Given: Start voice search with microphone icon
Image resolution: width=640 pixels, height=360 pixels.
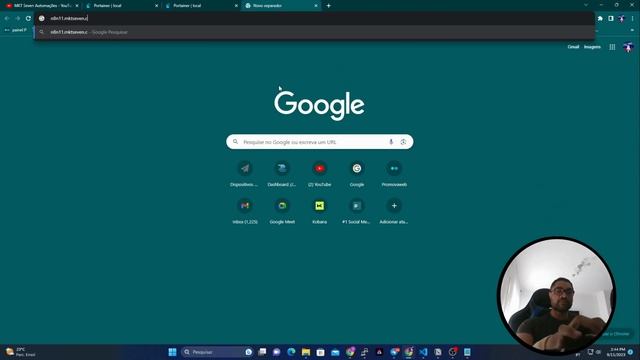Looking at the screenshot, I should [x=391, y=142].
